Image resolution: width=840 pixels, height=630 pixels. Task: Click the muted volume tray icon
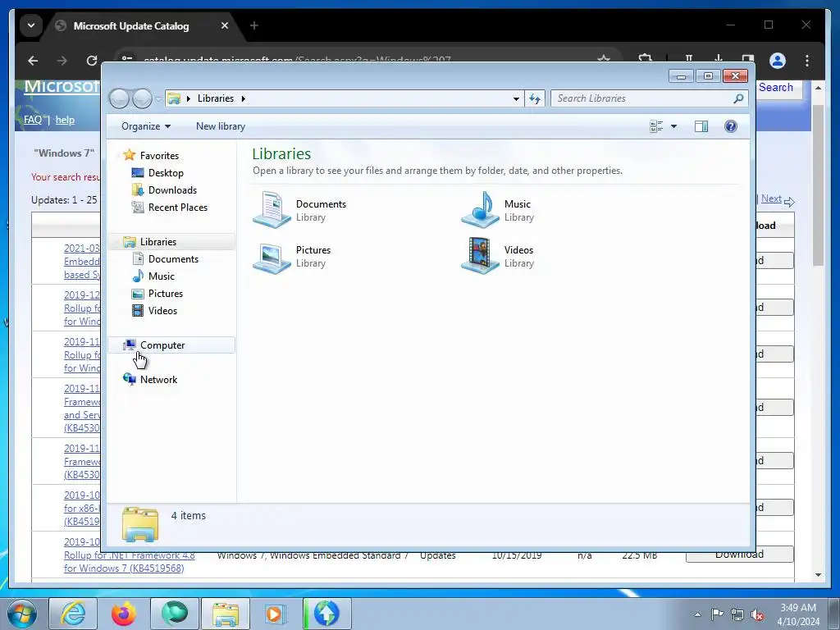(757, 614)
